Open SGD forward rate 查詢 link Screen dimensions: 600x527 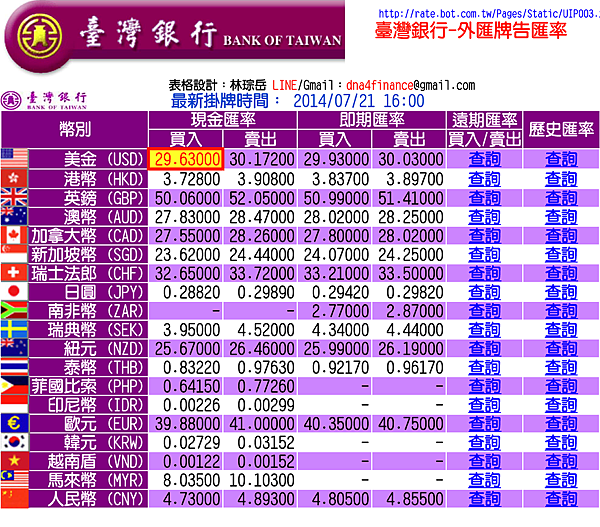[x=484, y=254]
